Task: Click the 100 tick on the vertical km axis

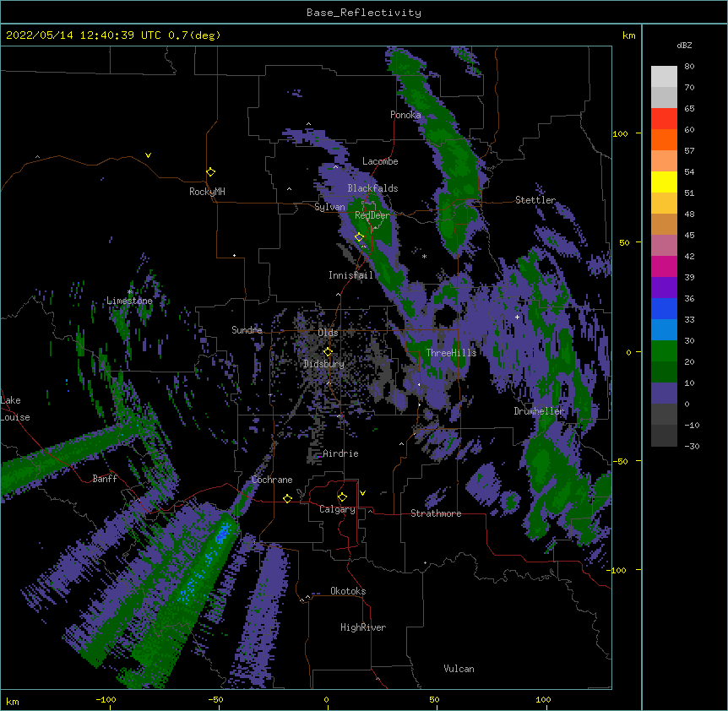Action: [x=620, y=133]
